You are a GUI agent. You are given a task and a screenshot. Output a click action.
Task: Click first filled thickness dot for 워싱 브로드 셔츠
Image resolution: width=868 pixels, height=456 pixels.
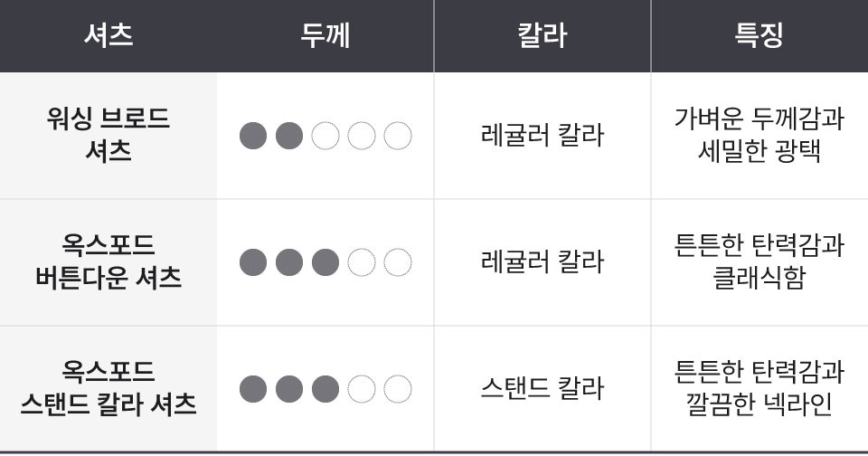253,136
